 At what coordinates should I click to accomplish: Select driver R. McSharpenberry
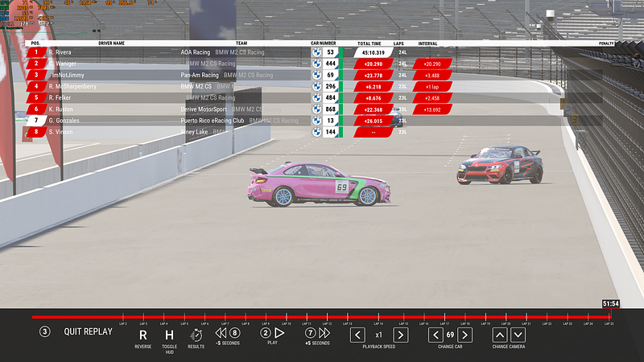[x=72, y=87]
